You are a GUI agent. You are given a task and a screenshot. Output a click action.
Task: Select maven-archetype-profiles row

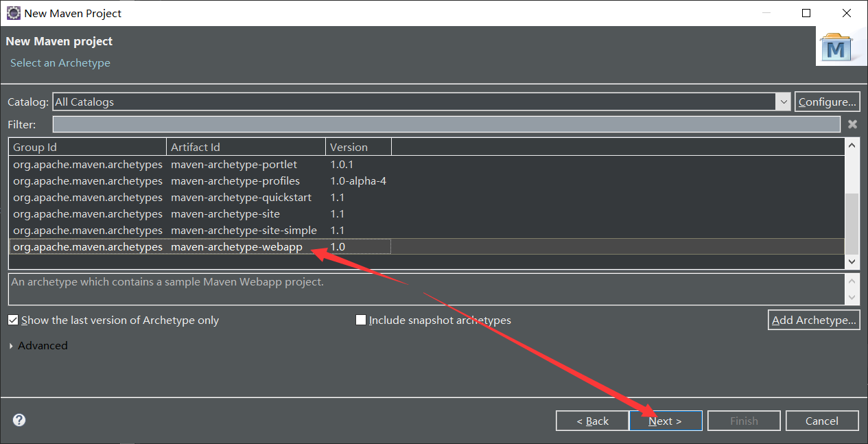pyautogui.click(x=427, y=181)
